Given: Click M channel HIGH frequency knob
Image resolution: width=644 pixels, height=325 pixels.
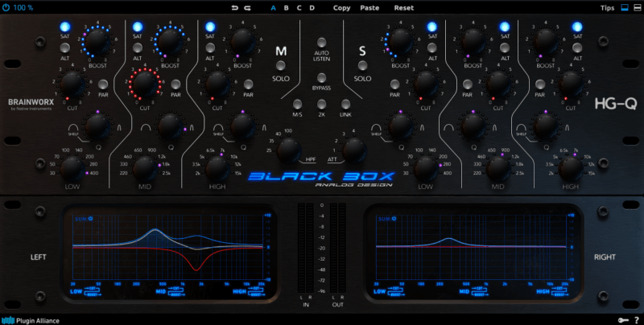Looking at the screenshot, I should pos(217,169).
